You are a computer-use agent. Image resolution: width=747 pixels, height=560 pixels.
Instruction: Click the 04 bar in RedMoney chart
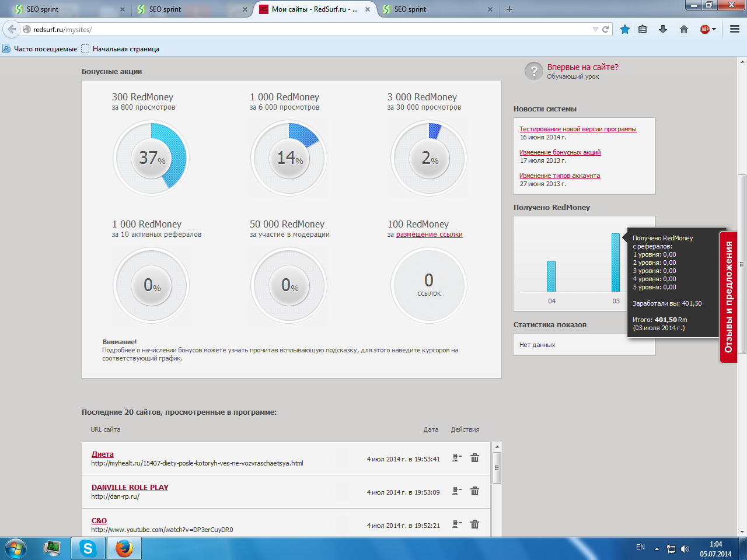551,276
